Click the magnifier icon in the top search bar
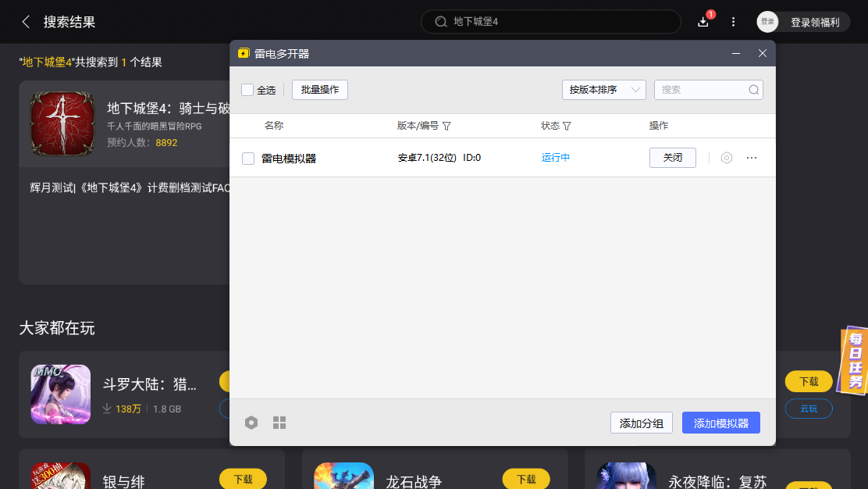The image size is (868, 489). pos(441,22)
